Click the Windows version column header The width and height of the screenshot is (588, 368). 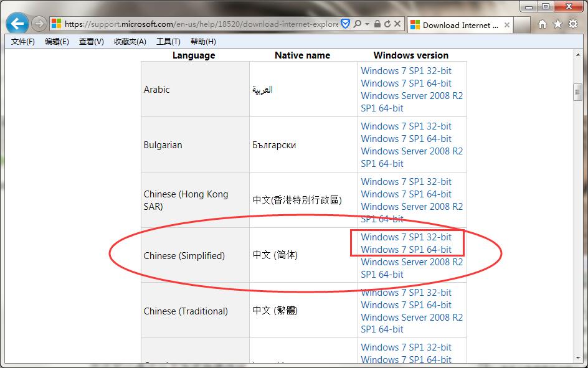tap(411, 55)
